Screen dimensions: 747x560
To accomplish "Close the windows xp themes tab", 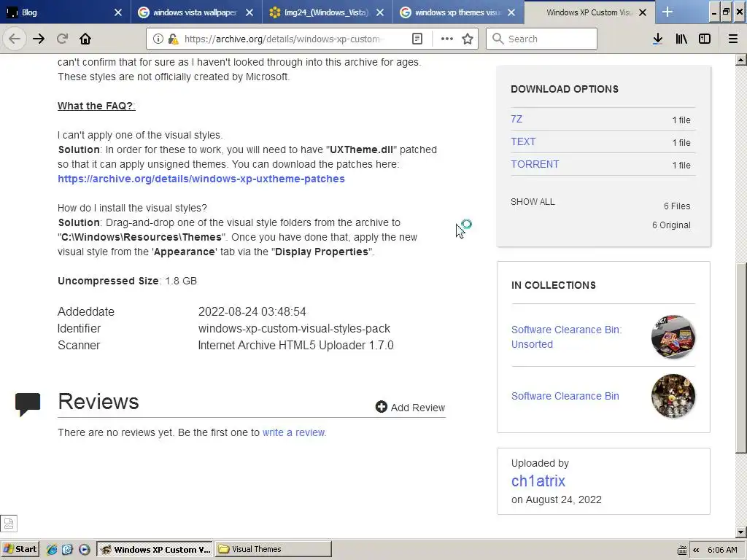I will coord(511,12).
